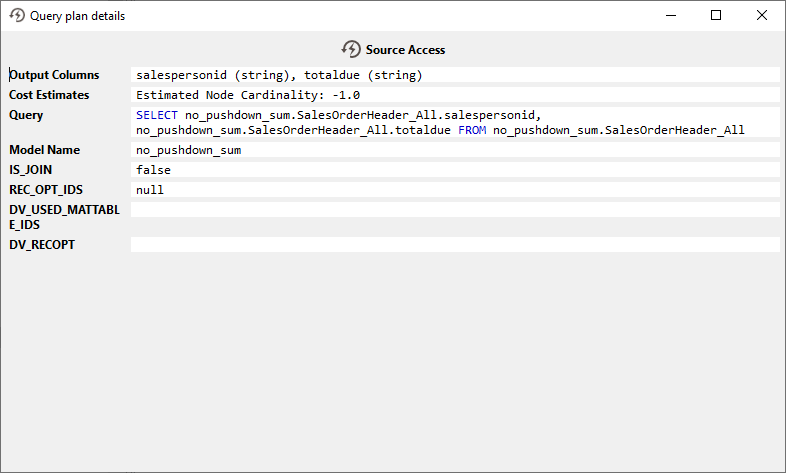
Task: Click the Cost Estimates cardinality field
Action: pyautogui.click(x=454, y=95)
